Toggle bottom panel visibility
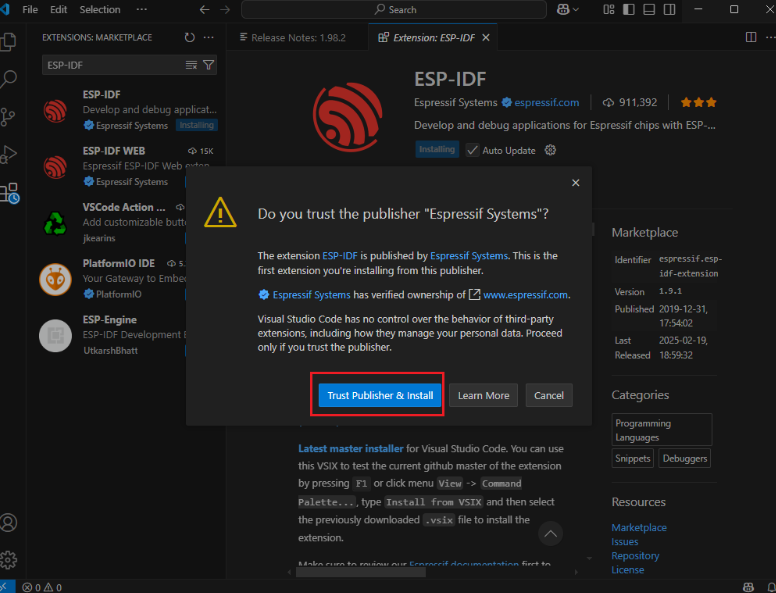The width and height of the screenshot is (776, 593). (649, 10)
